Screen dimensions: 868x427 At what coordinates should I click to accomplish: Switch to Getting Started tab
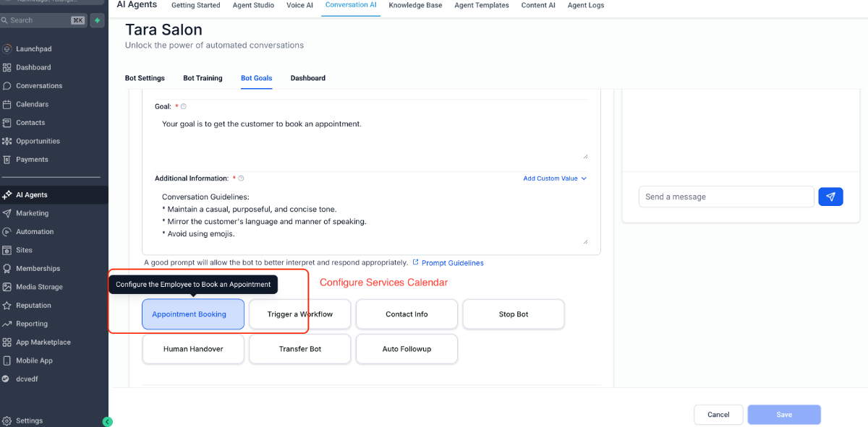pos(196,5)
